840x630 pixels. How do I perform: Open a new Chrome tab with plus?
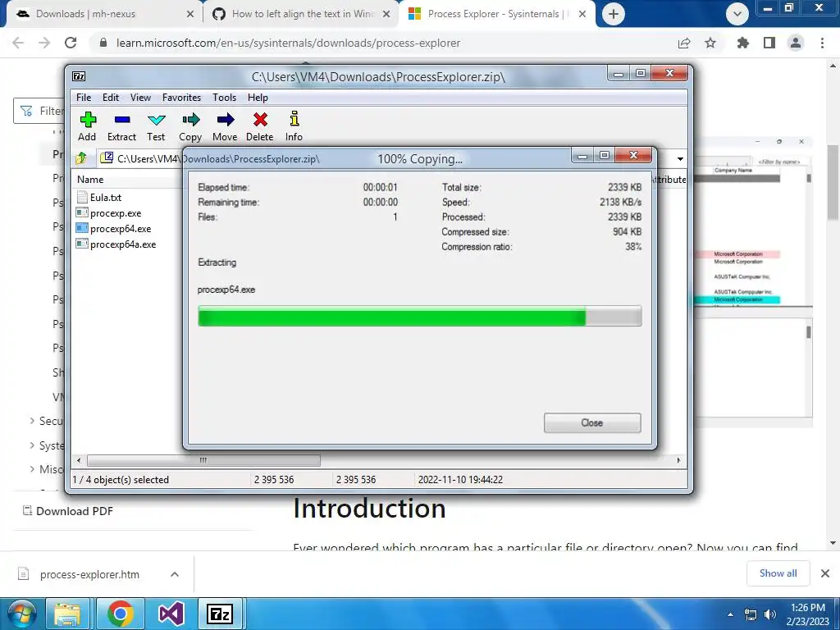[x=614, y=14]
